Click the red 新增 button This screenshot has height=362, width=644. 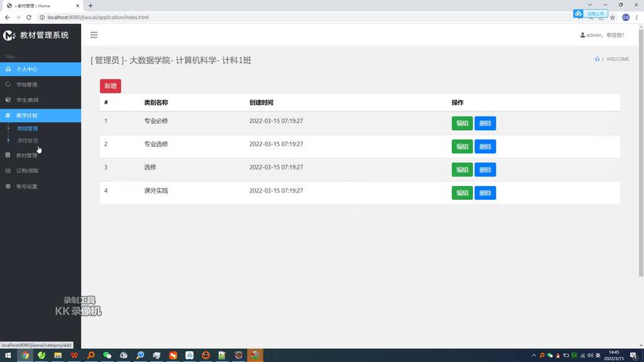110,86
